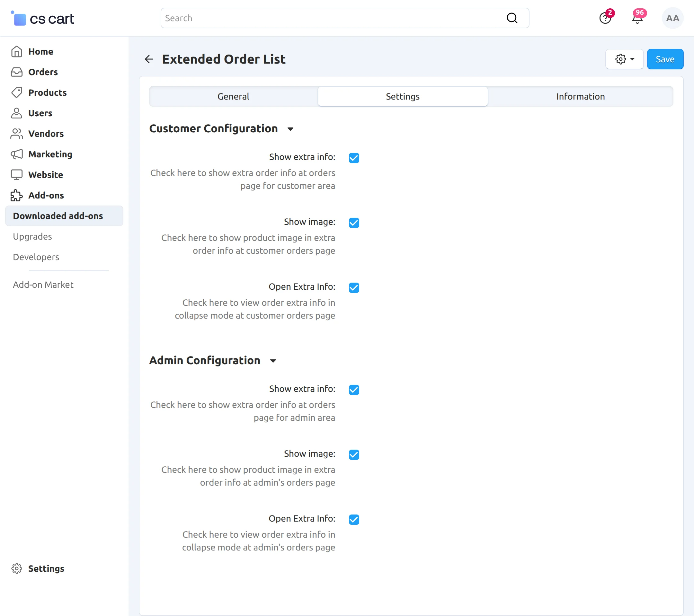Click the help question mark icon
The image size is (694, 616).
point(605,18)
